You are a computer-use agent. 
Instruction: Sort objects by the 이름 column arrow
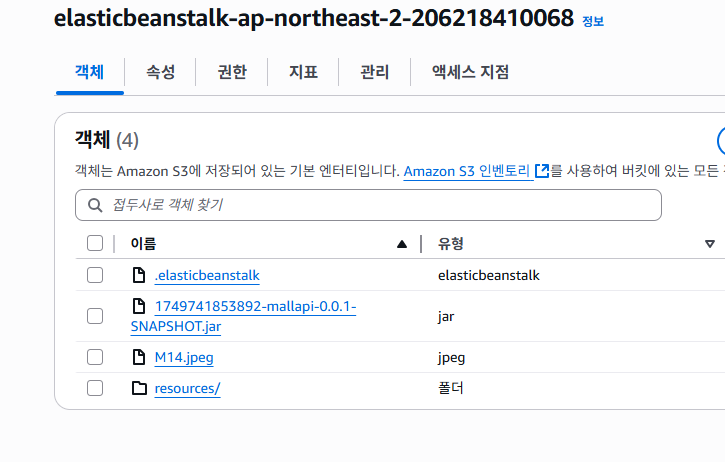(x=402, y=243)
